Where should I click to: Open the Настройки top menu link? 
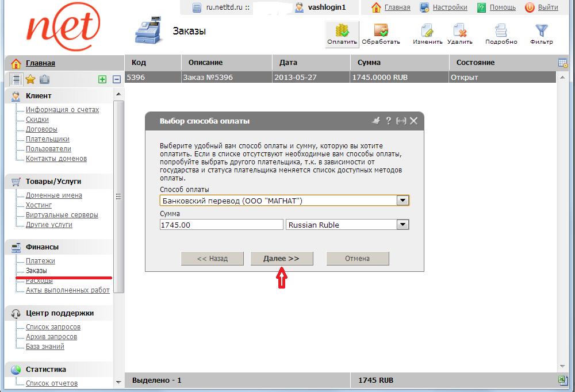[x=450, y=7]
